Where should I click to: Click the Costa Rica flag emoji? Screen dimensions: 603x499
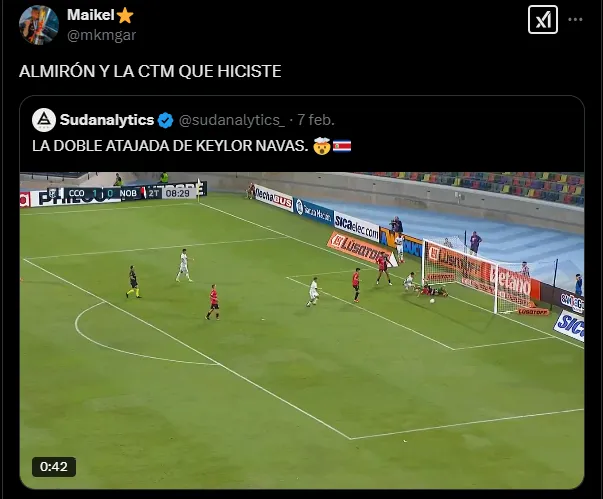point(342,146)
